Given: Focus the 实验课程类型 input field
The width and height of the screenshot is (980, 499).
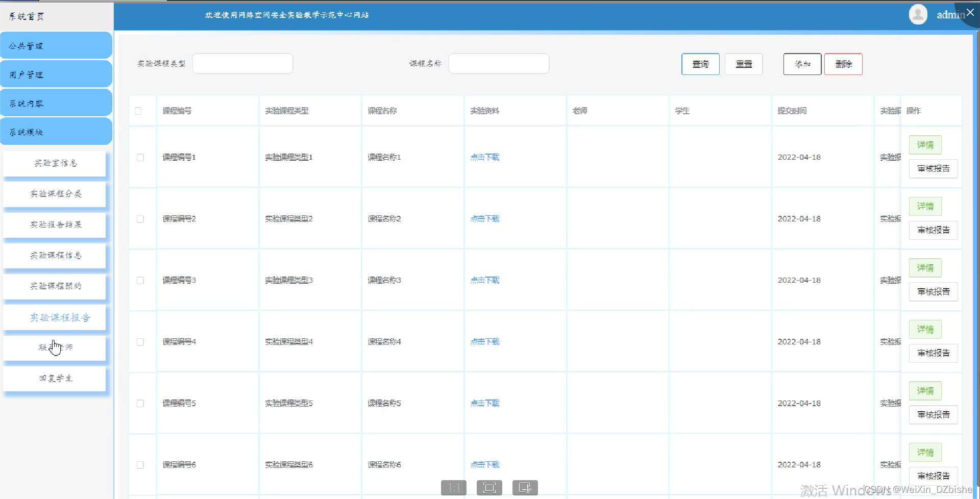Looking at the screenshot, I should coord(243,63).
